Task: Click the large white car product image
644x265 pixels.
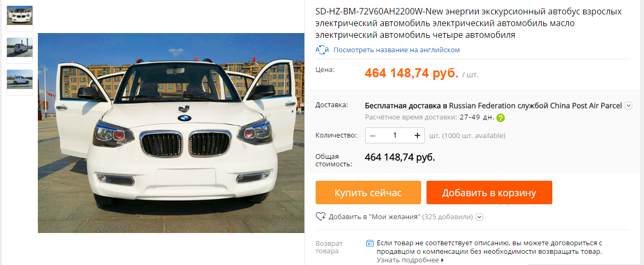Action: point(171,133)
